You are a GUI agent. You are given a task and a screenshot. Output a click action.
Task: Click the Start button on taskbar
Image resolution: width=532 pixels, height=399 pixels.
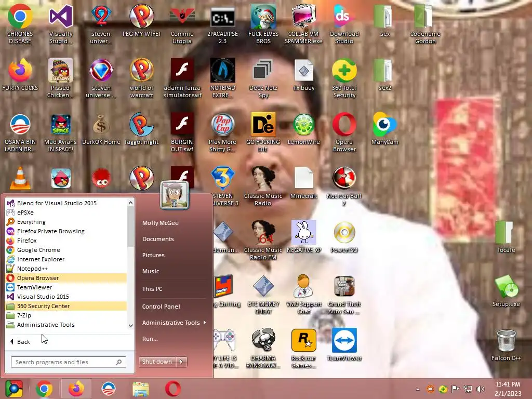point(14,389)
